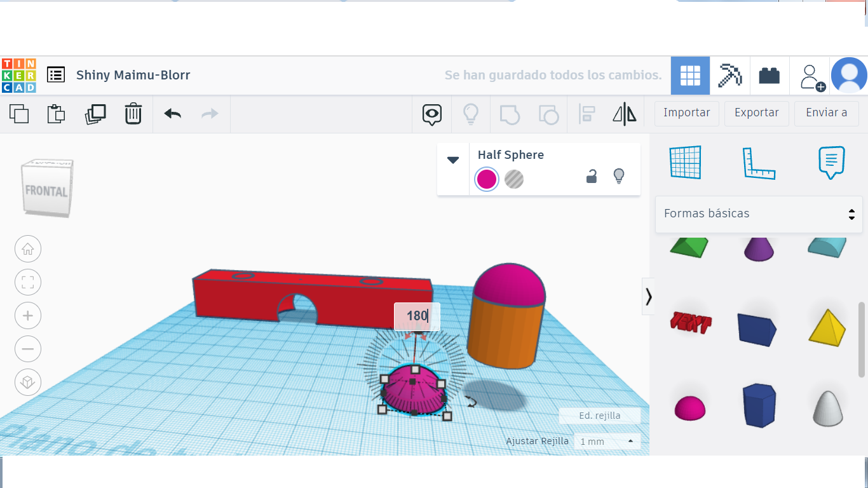Viewport: 868px width, 488px height.
Task: Pick the magenta half sphere shape
Action: pos(690,408)
